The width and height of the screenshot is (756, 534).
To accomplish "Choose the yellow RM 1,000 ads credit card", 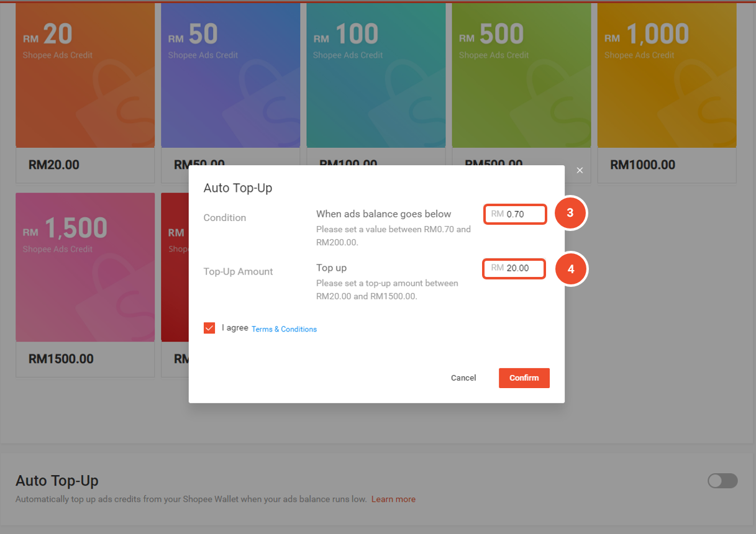I will pos(667,75).
